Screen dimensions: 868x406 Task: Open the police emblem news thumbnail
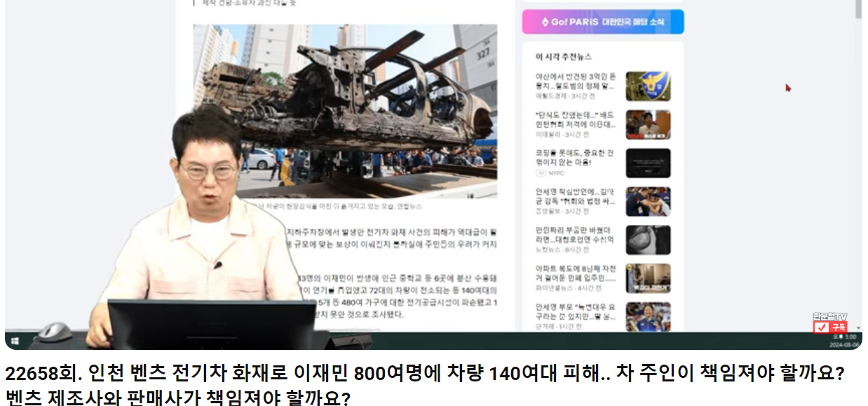point(648,86)
